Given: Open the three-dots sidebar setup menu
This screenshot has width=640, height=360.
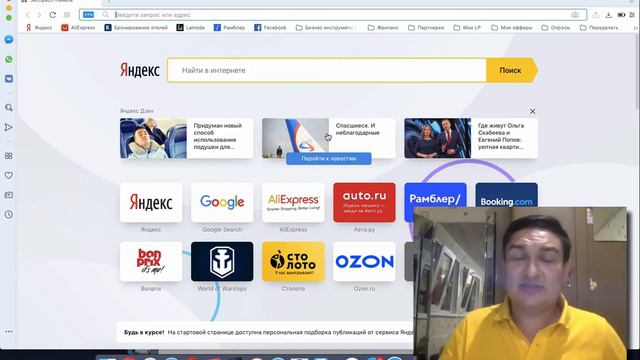Looking at the screenshot, I should click(x=9, y=331).
